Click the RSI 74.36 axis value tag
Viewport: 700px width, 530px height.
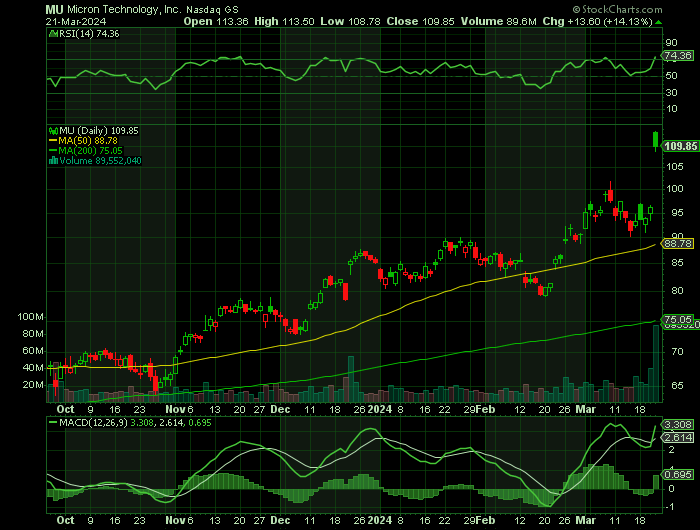(x=677, y=56)
